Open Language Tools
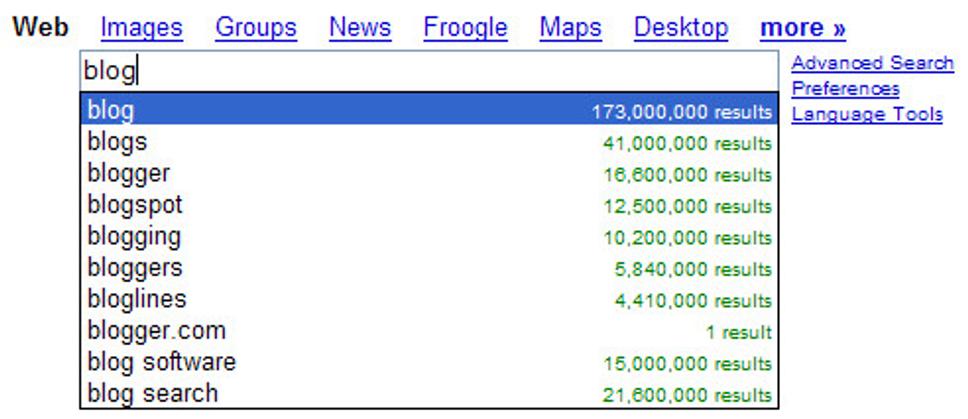The height and width of the screenshot is (419, 968). [x=867, y=114]
